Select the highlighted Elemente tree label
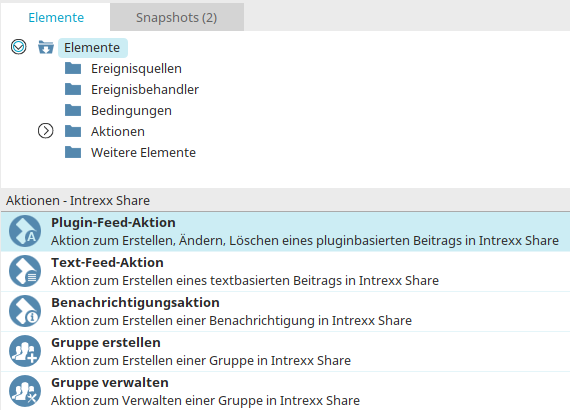The height and width of the screenshot is (410, 570). coord(92,48)
